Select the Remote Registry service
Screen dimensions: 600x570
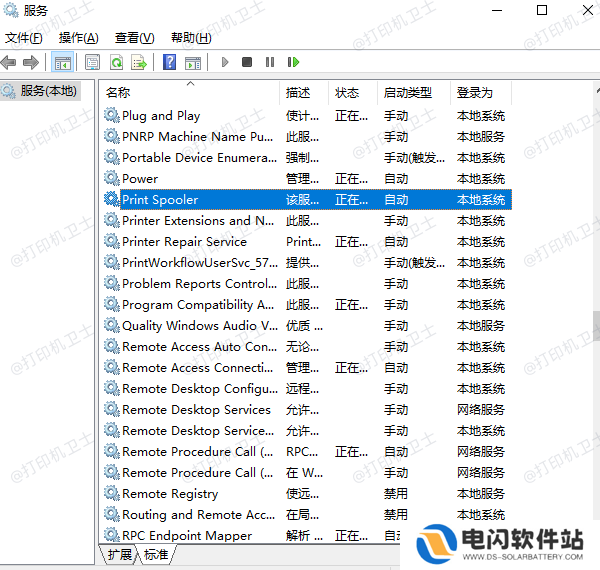click(308, 493)
